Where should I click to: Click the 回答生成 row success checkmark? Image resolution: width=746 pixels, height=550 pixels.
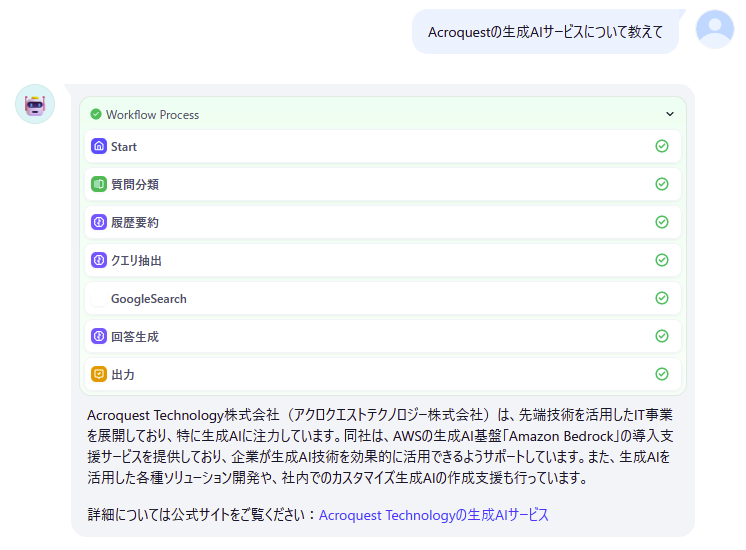662,336
